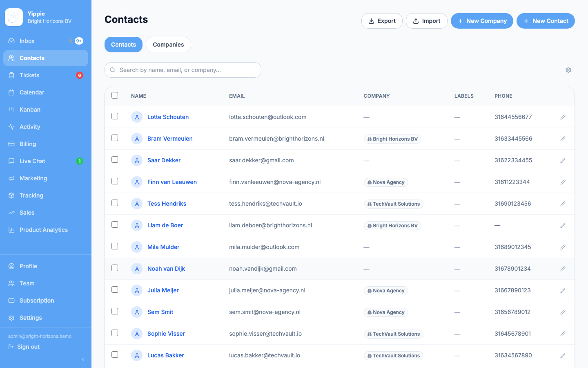Screen dimensions: 588x368
Task: Collapse the sidebar with chevron
Action: 83,359
